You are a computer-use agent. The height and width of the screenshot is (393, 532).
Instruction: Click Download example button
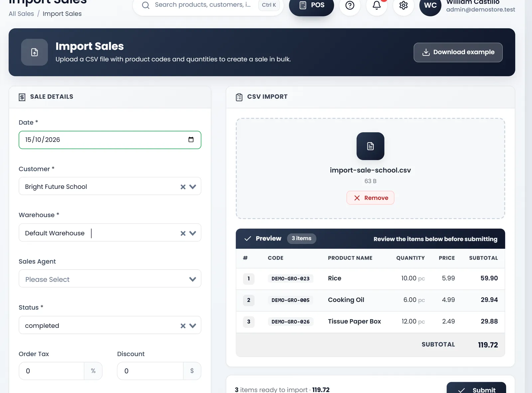(x=458, y=52)
